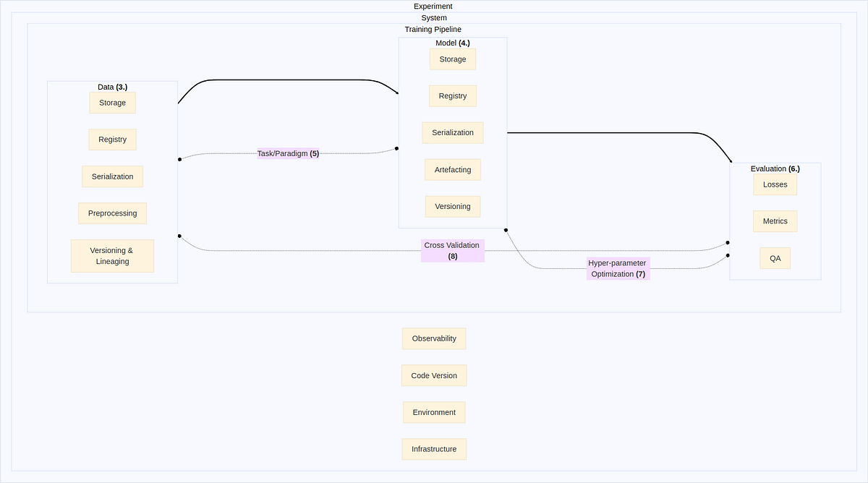Select the Losses node under Evaluation
The height and width of the screenshot is (483, 868).
[775, 184]
